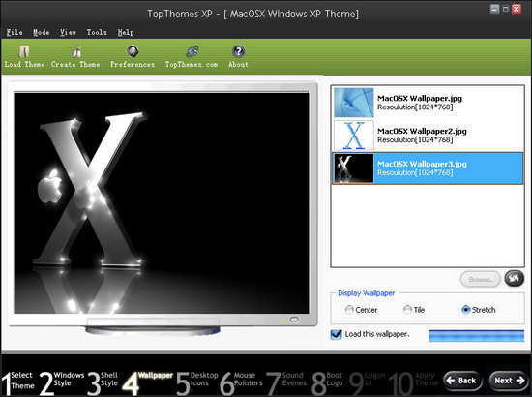This screenshot has height=397, width=532.
Task: Open the Help menu
Action: click(x=126, y=32)
